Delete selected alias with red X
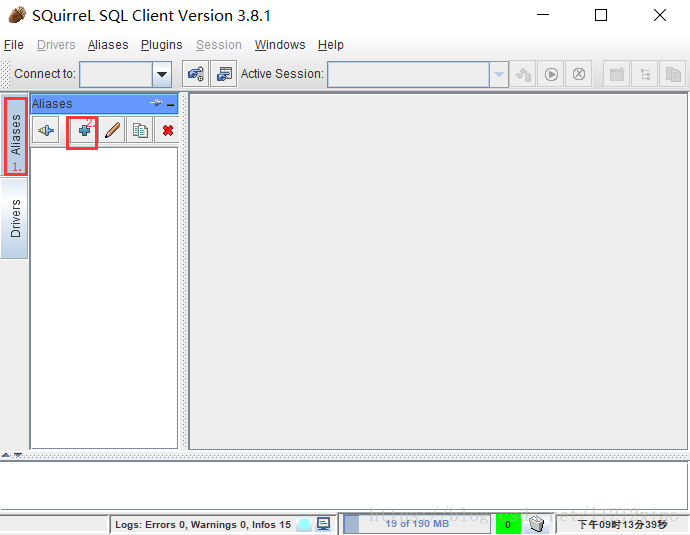The height and width of the screenshot is (535, 690). click(168, 130)
